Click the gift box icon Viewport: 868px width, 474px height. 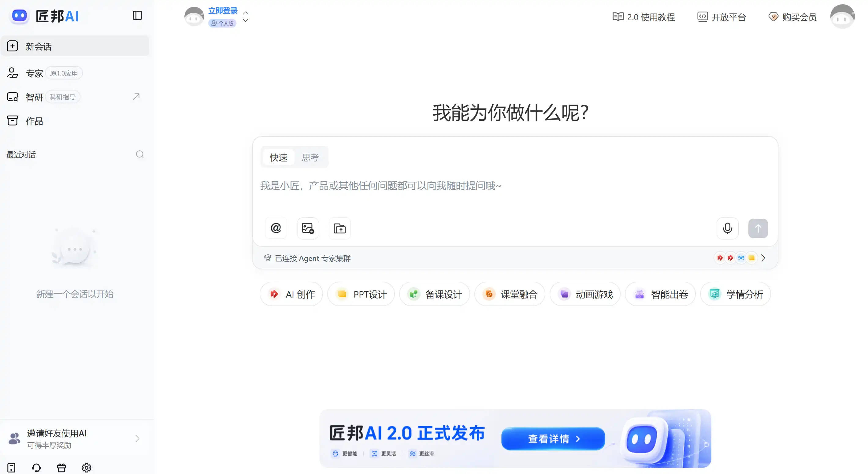tap(61, 468)
